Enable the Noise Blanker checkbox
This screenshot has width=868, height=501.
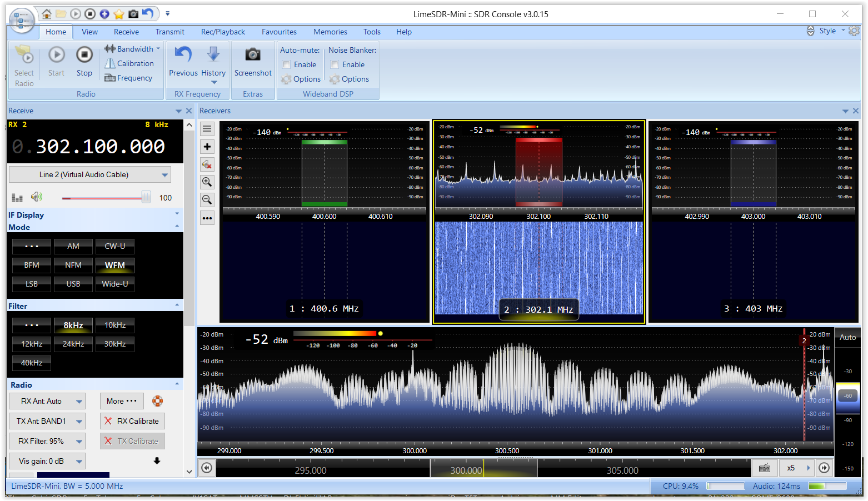click(335, 64)
